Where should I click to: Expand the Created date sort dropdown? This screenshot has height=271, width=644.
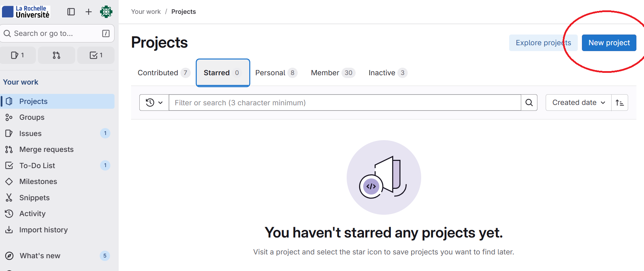[x=578, y=103]
